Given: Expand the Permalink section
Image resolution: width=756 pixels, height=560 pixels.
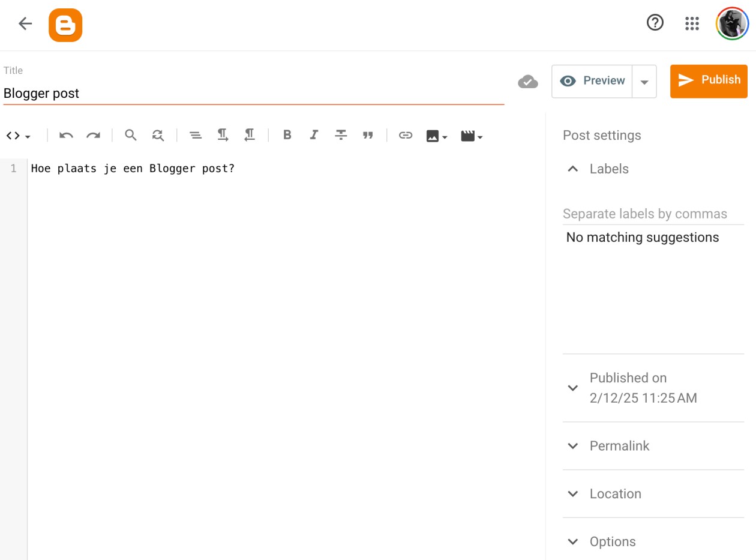Looking at the screenshot, I should pyautogui.click(x=653, y=446).
